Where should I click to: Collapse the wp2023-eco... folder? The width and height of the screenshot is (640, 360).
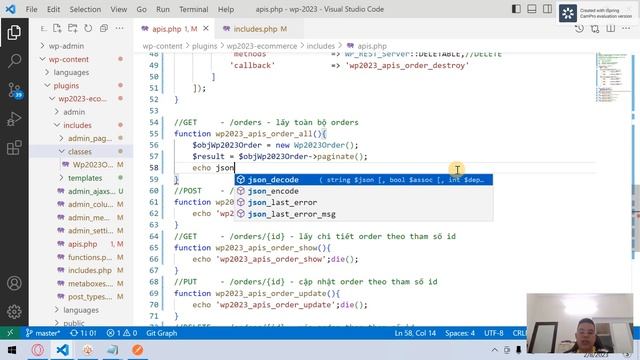[82, 98]
